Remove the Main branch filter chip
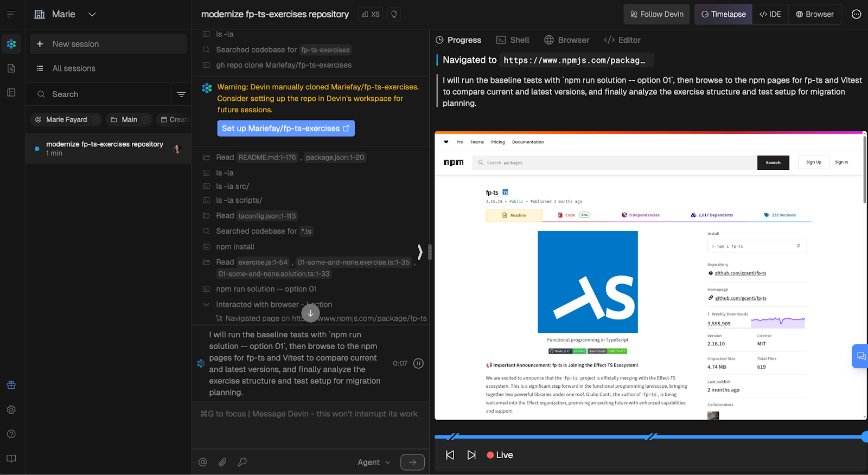This screenshot has width=868, height=475. click(x=145, y=119)
